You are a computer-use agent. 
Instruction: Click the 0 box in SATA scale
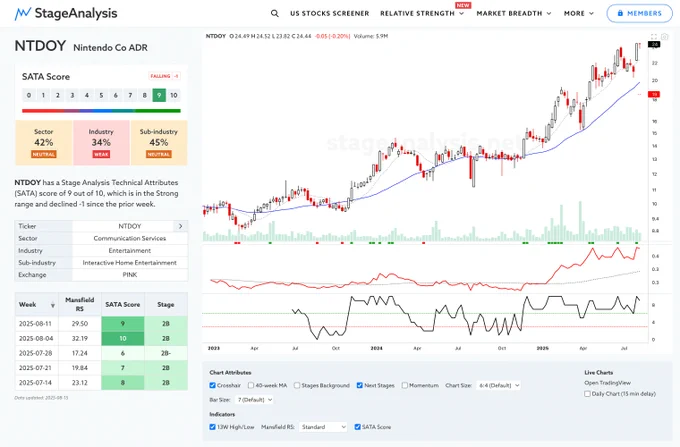(x=29, y=95)
